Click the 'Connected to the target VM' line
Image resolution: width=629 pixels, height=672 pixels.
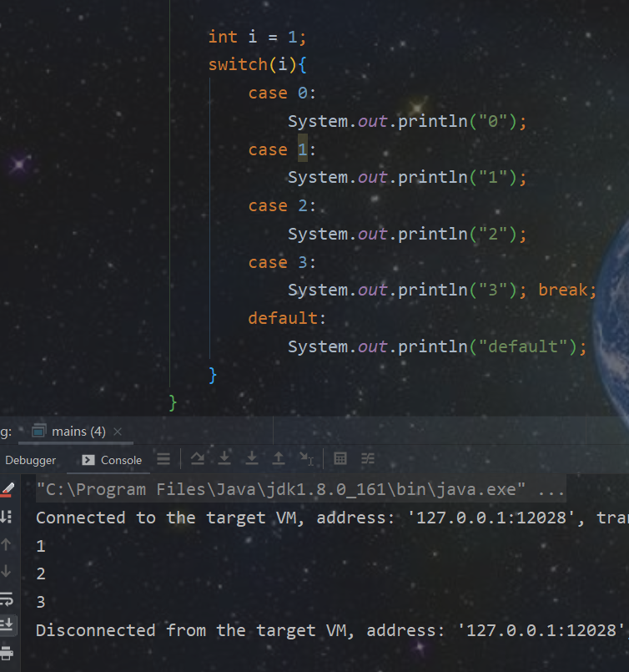[x=332, y=518]
